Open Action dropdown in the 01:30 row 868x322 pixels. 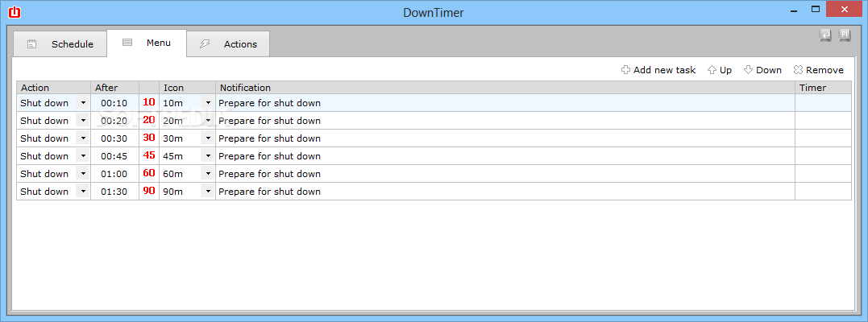(83, 192)
